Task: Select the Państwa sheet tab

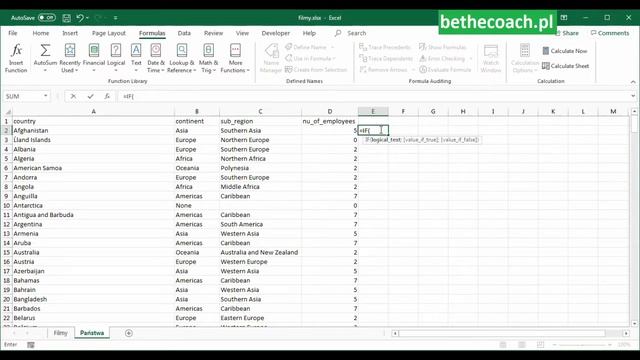Action: click(92, 333)
